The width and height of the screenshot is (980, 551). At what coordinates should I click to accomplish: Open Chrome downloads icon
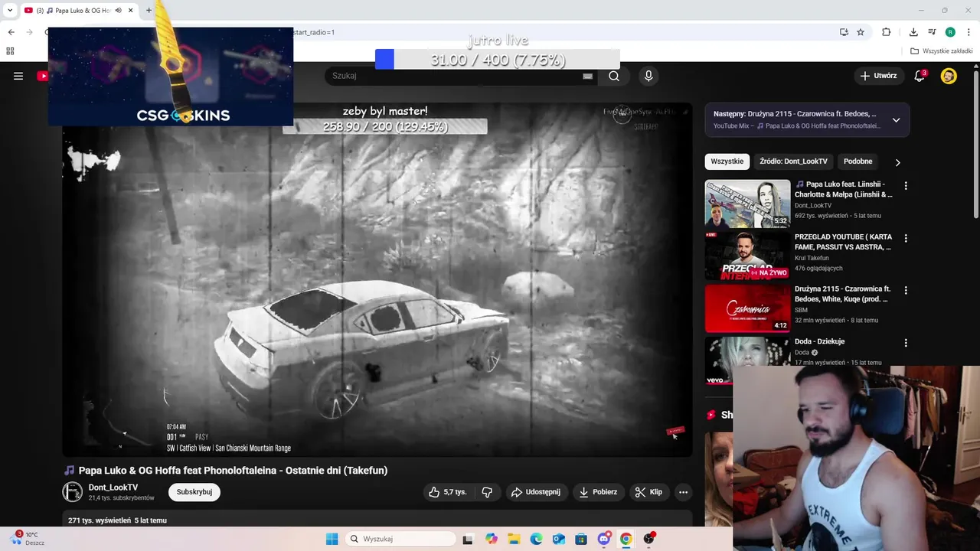coord(913,32)
